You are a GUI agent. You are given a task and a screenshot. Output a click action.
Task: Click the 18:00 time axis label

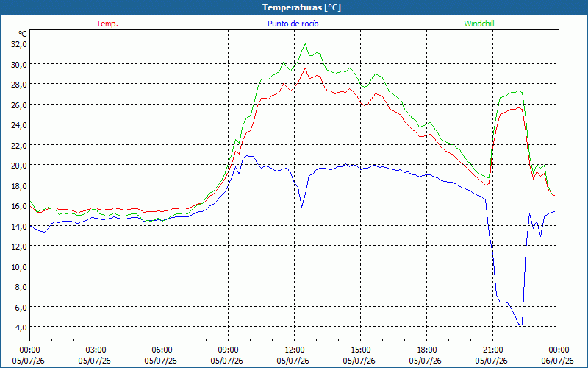(x=427, y=350)
